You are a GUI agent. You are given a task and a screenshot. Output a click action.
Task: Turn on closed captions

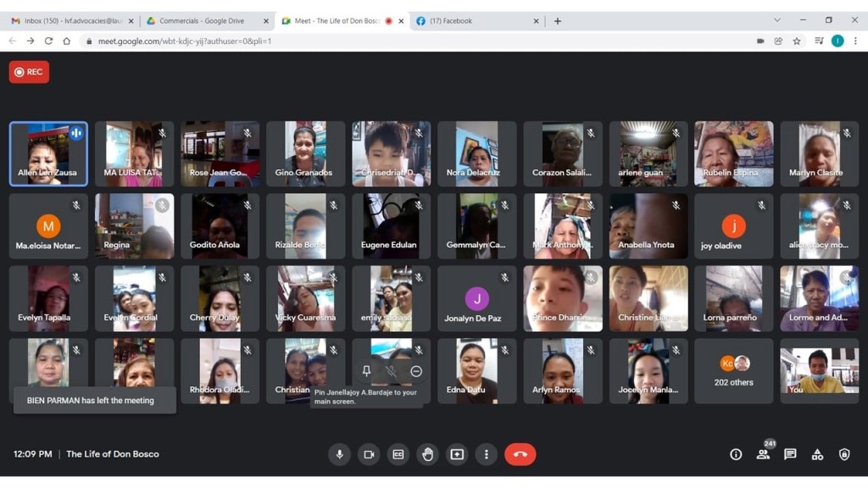[398, 454]
